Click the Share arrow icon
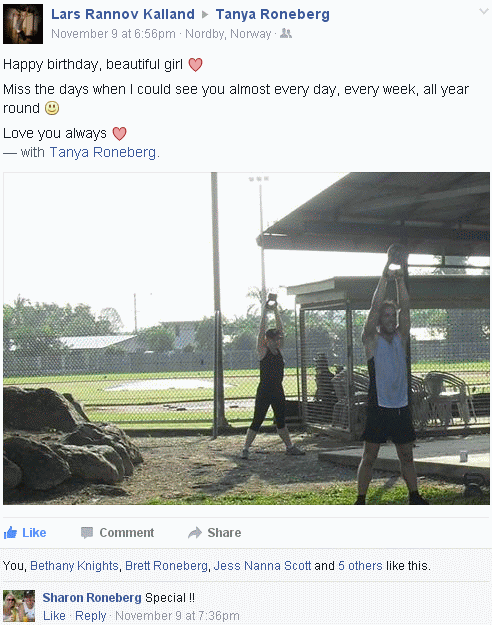Image resolution: width=492 pixels, height=625 pixels. (x=195, y=533)
